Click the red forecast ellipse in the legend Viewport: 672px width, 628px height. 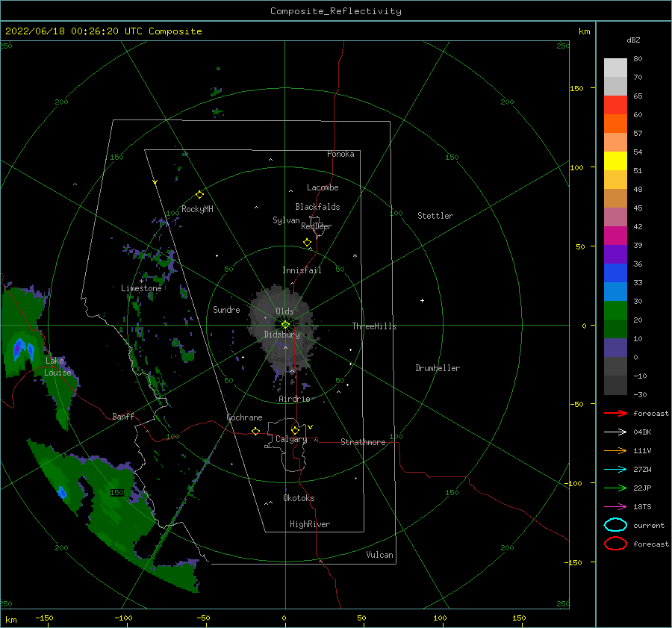(615, 544)
